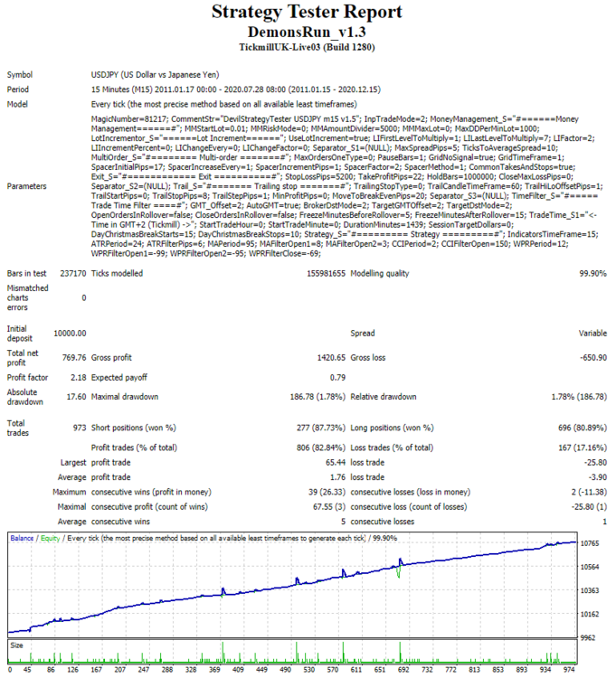The height and width of the screenshot is (678, 616).
Task: Click the 'Balance' legend label in the chart
Action: [22, 539]
